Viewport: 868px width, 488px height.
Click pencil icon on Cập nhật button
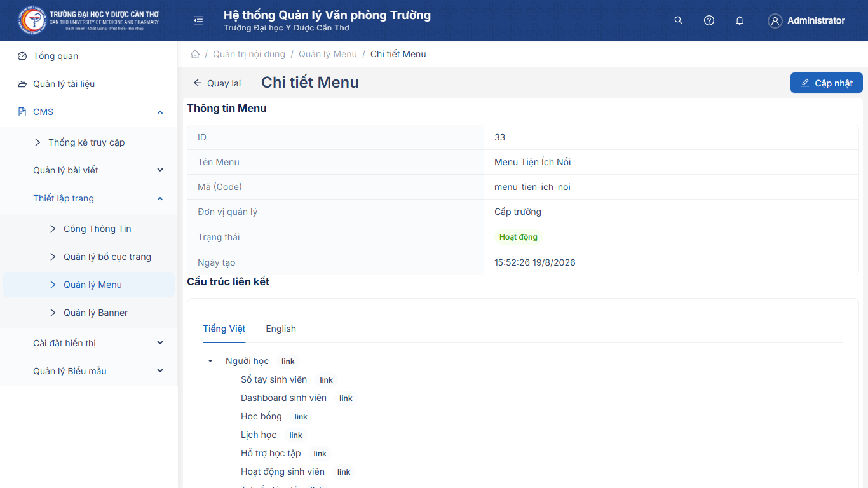[x=805, y=83]
